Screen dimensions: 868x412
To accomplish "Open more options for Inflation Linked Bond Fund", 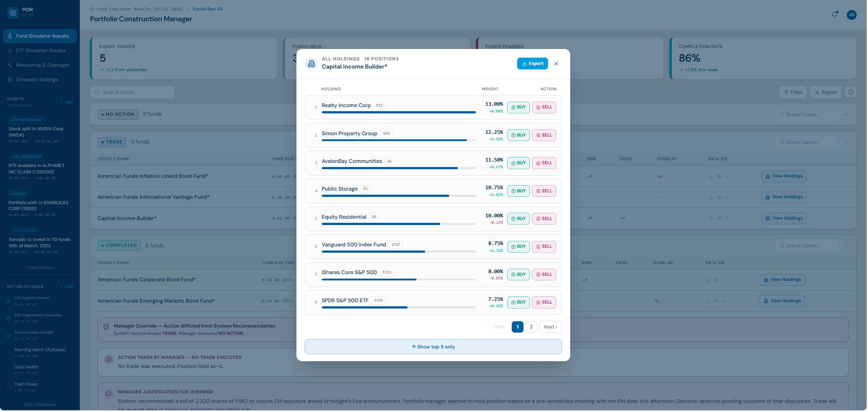I will [x=727, y=177].
